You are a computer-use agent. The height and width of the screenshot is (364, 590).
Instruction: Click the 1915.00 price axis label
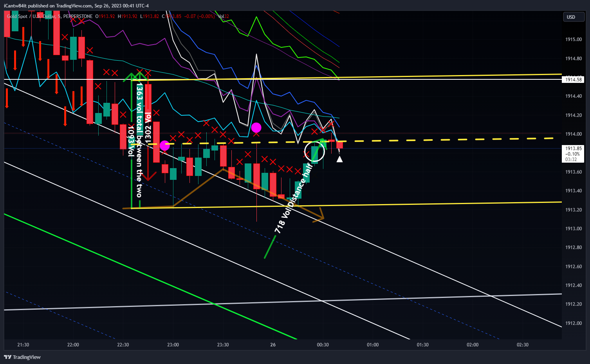pos(573,39)
